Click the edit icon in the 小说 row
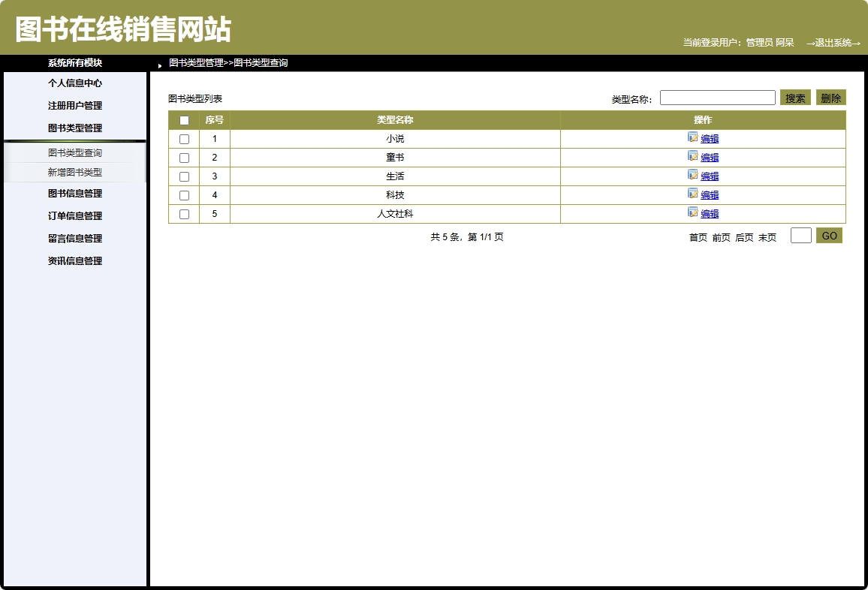This screenshot has width=868, height=590. point(692,138)
